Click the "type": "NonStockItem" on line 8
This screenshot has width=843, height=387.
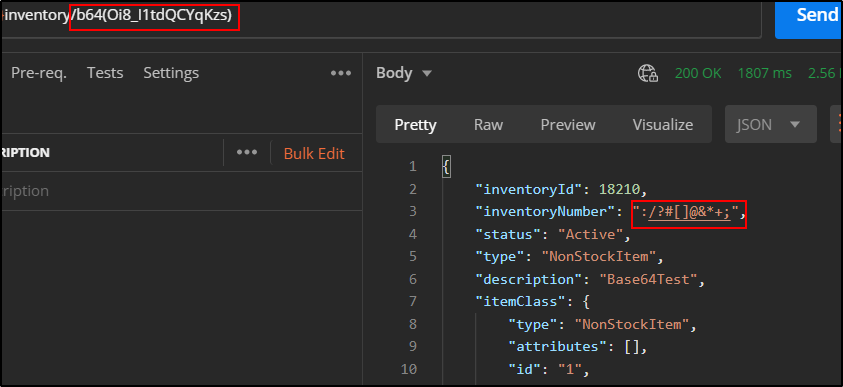603,325
